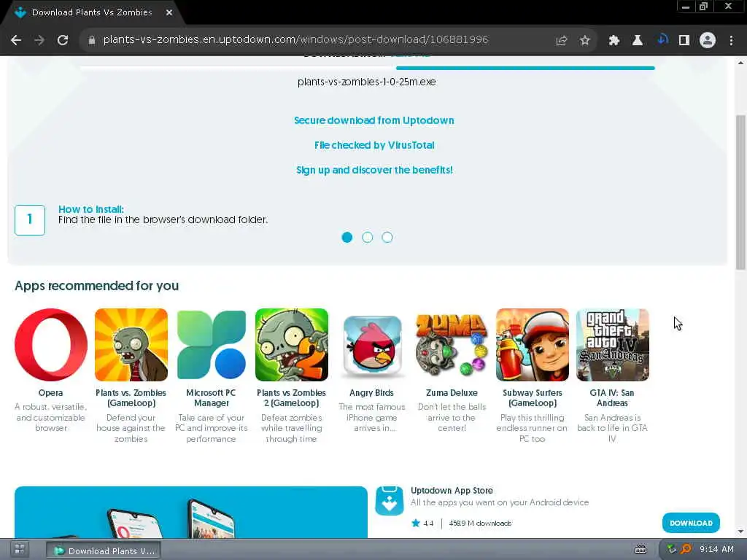
Task: Click the Opera title text
Action: click(x=50, y=393)
